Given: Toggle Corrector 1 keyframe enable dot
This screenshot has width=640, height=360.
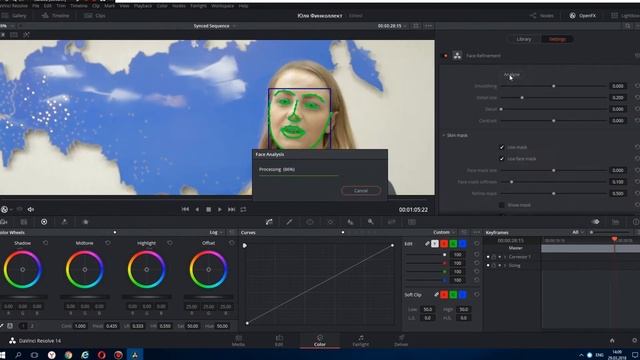Looking at the screenshot, I should tap(488, 257).
